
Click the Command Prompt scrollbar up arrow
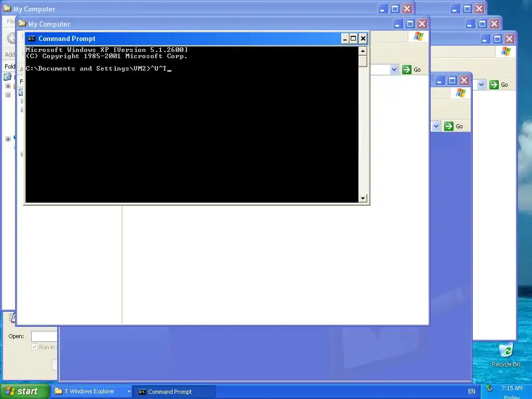(363, 51)
